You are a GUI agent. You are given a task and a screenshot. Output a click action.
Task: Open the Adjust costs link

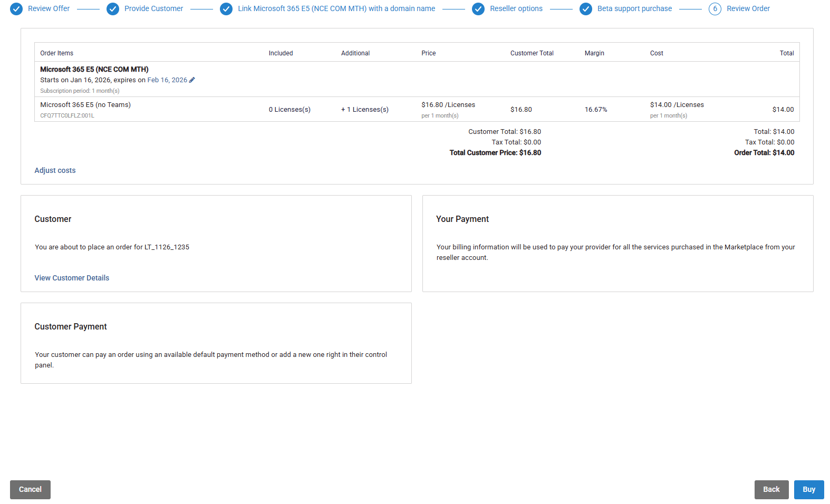coord(55,170)
